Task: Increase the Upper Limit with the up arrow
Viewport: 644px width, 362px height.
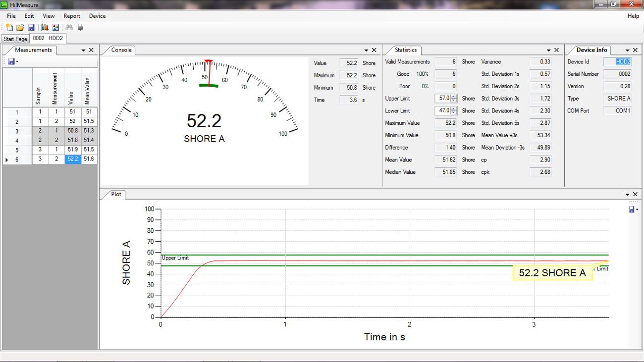Action: [454, 97]
